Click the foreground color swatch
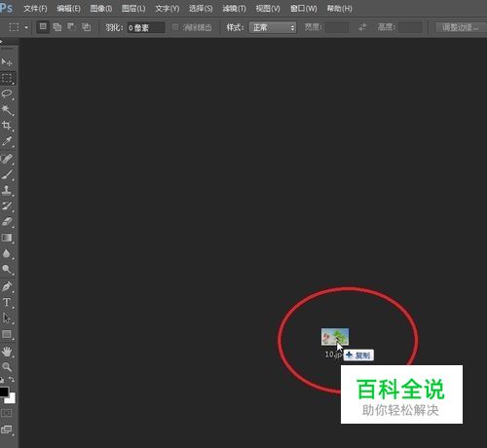 click(x=4, y=392)
